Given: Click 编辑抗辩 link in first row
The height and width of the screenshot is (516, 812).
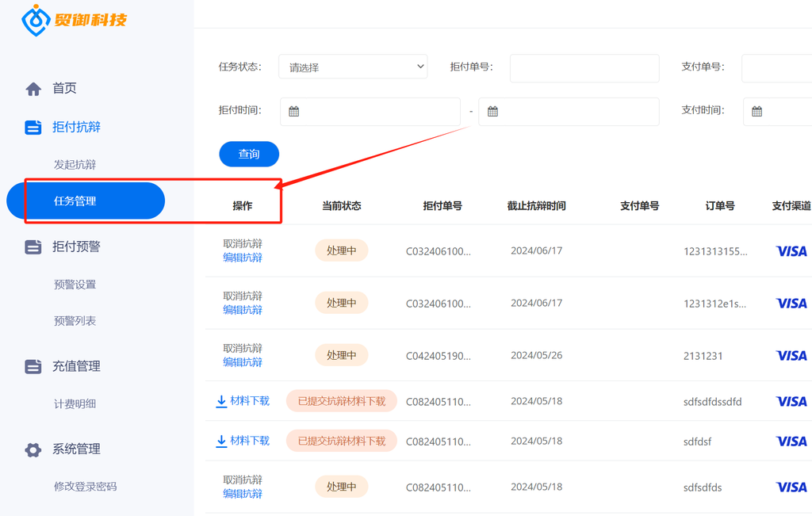Looking at the screenshot, I should pyautogui.click(x=243, y=258).
